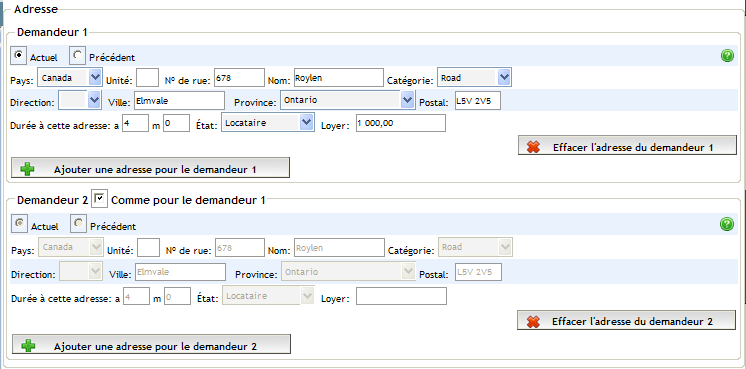Click the red X icon for Demandeur 1 address
746x369 pixels.
(x=533, y=147)
